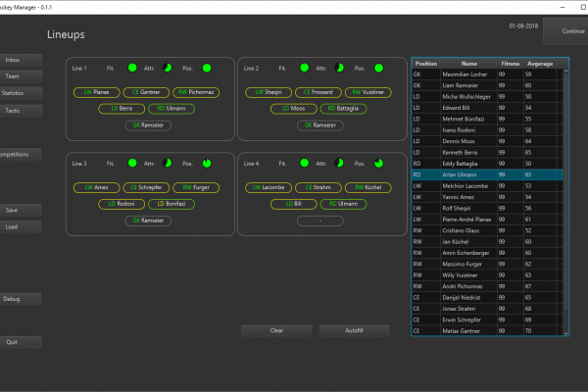Click Line 4 attribute pie indicator
The width and height of the screenshot is (588, 392).
pos(340,163)
